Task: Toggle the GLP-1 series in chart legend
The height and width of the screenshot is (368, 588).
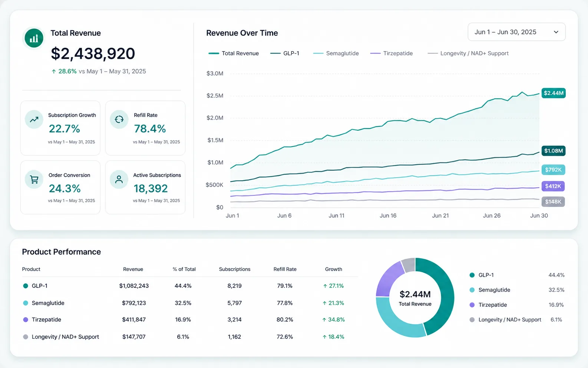Action: pos(285,53)
